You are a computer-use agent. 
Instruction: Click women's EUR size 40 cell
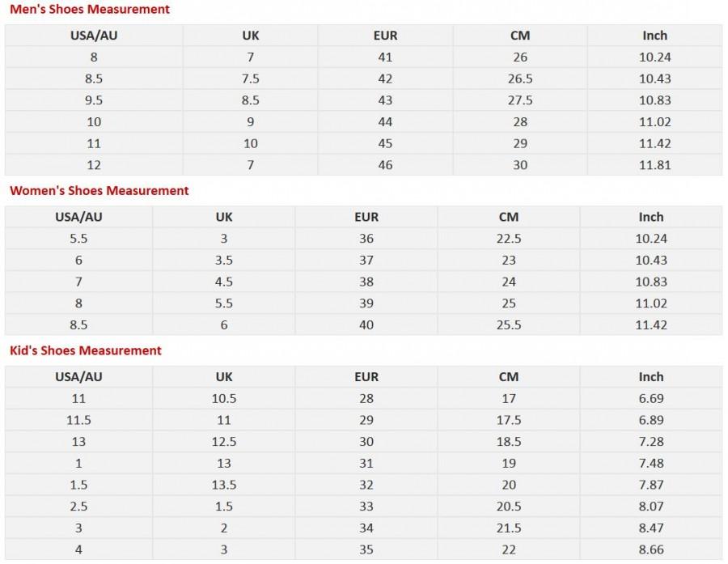click(366, 324)
